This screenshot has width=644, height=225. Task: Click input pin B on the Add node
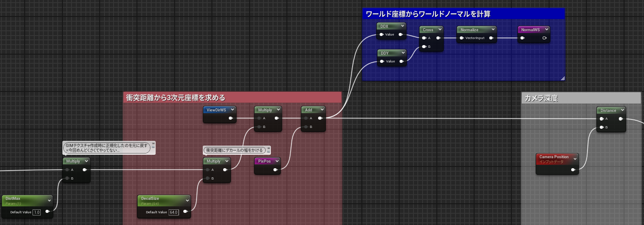pyautogui.click(x=306, y=127)
